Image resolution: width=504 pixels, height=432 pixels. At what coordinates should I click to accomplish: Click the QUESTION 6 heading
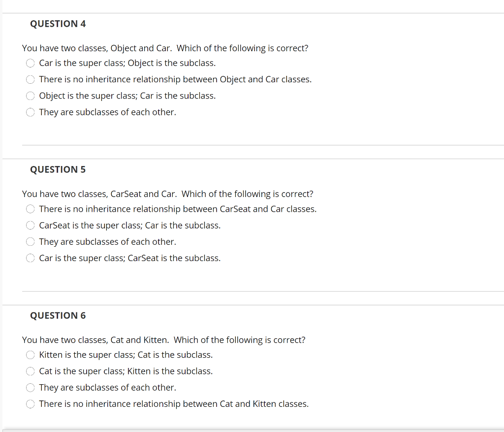click(x=58, y=315)
